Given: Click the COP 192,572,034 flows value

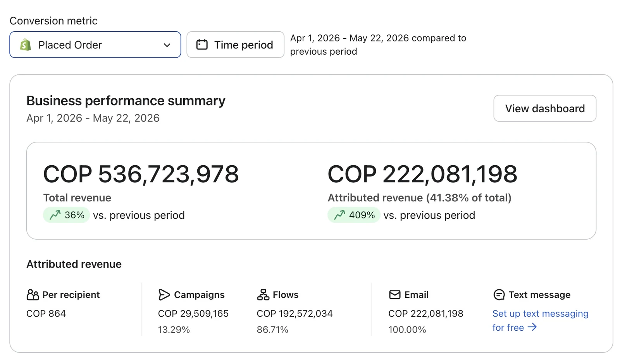Looking at the screenshot, I should tap(295, 314).
